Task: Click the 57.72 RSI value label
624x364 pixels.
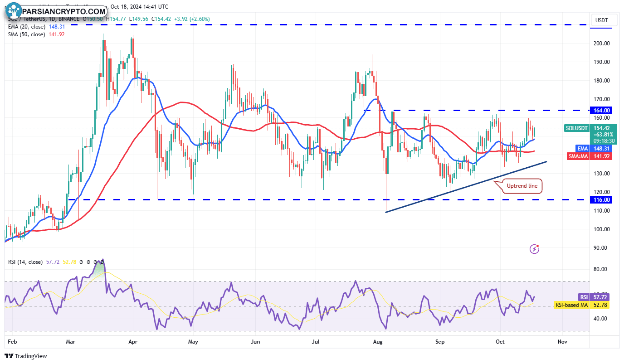Action: pos(600,297)
